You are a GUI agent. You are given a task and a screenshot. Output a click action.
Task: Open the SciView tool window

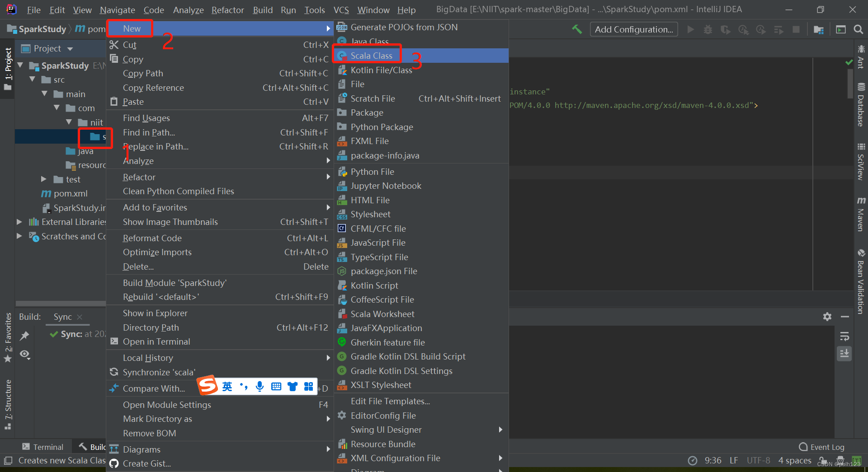861,161
